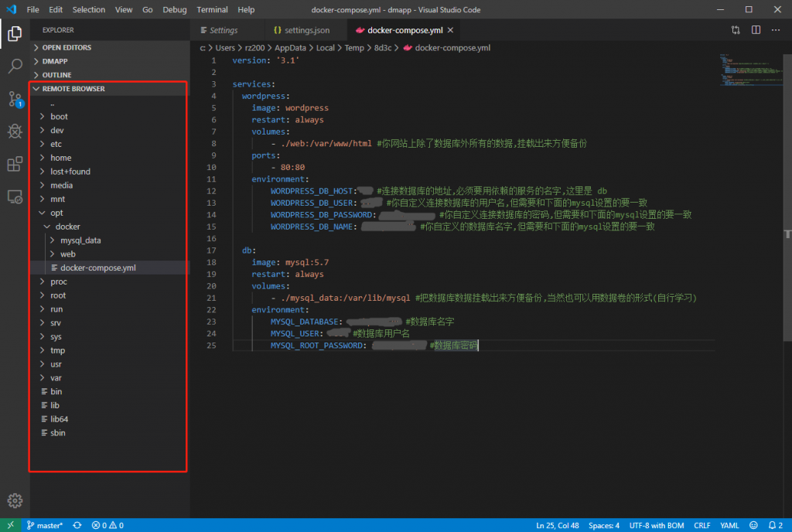This screenshot has height=532, width=792.
Task: Open the Extensions view icon
Action: [x=15, y=164]
